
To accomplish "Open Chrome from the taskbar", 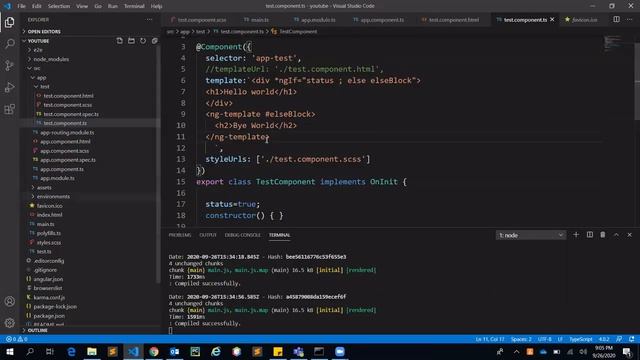I will coord(154,351).
